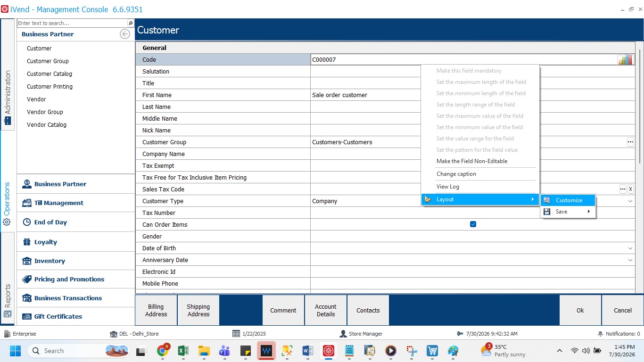Open the Gift Certificates section
The height and width of the screenshot is (362, 644).
(x=76, y=316)
